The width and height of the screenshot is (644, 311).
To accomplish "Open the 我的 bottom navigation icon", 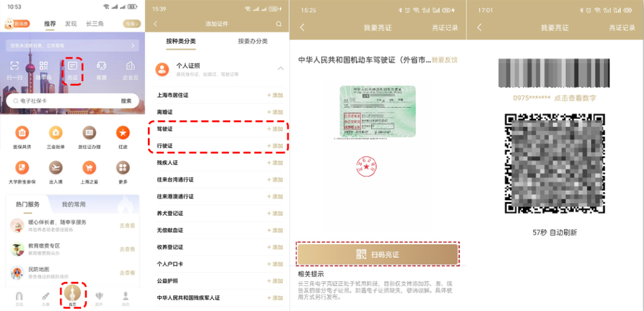I will pos(125,297).
